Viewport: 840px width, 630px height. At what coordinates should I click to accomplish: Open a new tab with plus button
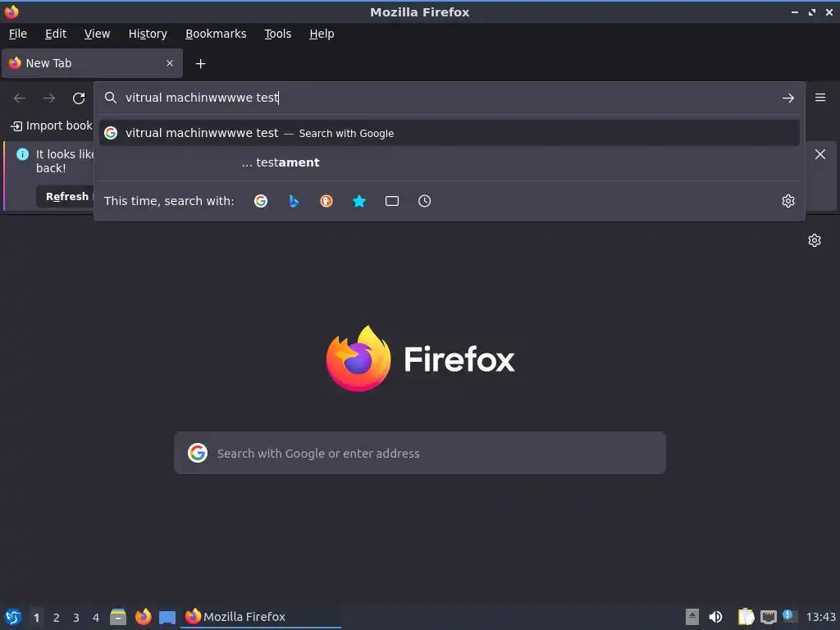click(x=200, y=64)
